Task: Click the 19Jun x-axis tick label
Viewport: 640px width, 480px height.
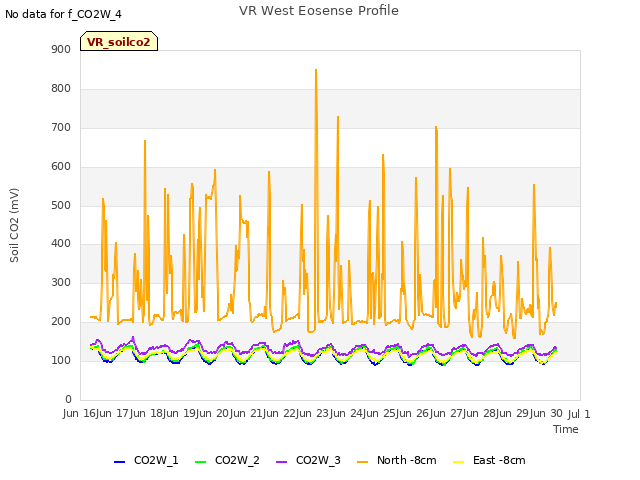Action: tap(197, 413)
